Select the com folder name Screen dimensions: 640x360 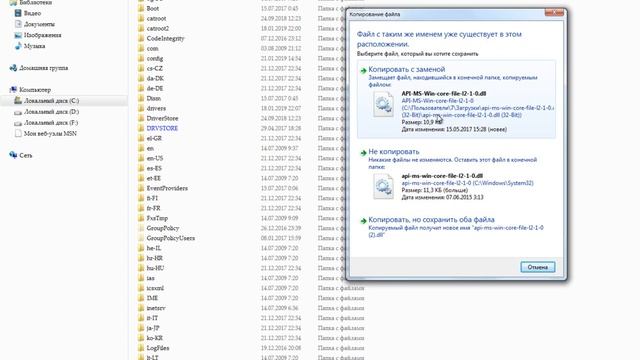(152, 48)
